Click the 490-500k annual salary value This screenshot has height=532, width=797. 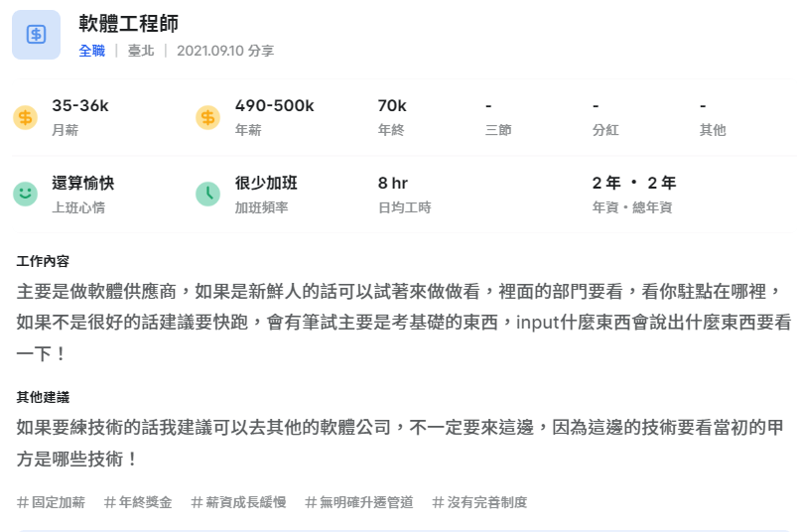click(275, 105)
